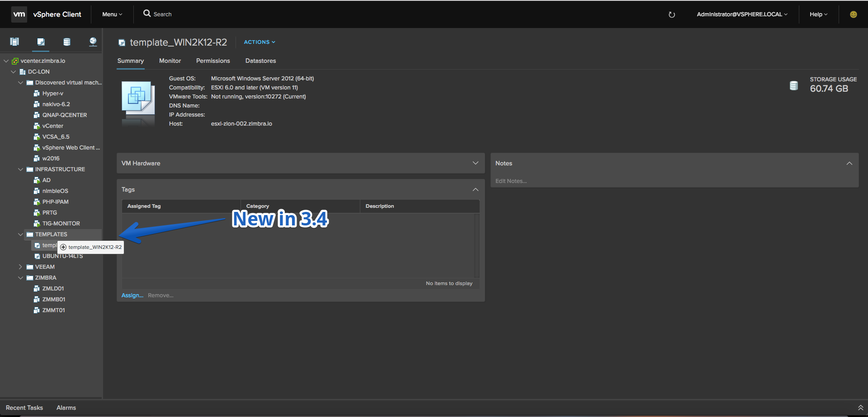The width and height of the screenshot is (868, 417).
Task: Open the Help dropdown
Action: click(x=818, y=14)
